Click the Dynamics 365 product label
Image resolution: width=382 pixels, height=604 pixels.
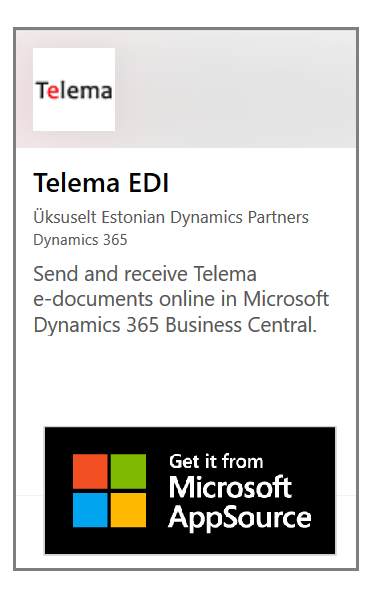80,240
